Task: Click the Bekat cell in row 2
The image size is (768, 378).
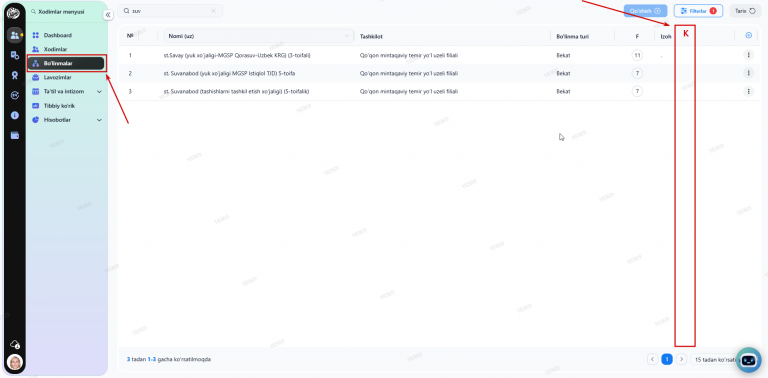Action: tap(563, 73)
